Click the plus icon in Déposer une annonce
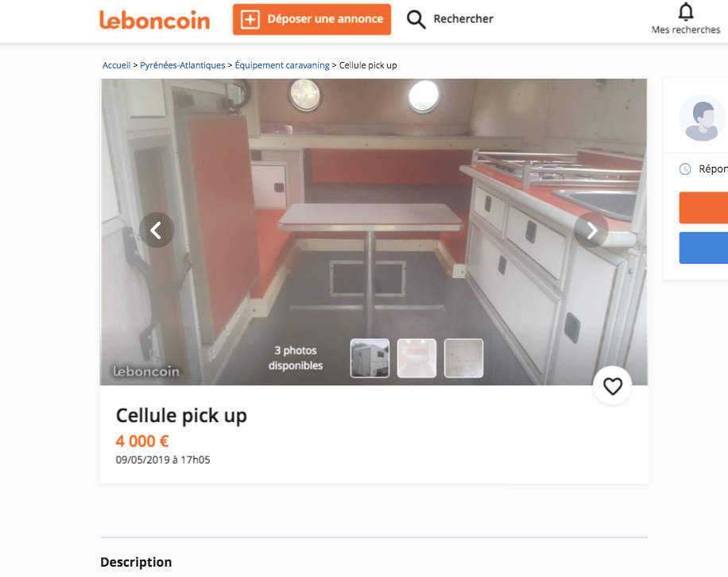The width and height of the screenshot is (728, 577). 250,20
